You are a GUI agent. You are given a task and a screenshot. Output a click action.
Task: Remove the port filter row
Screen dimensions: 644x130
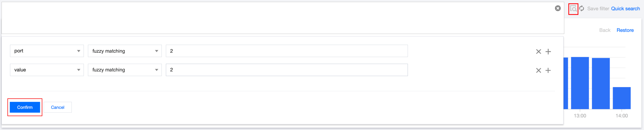click(539, 52)
